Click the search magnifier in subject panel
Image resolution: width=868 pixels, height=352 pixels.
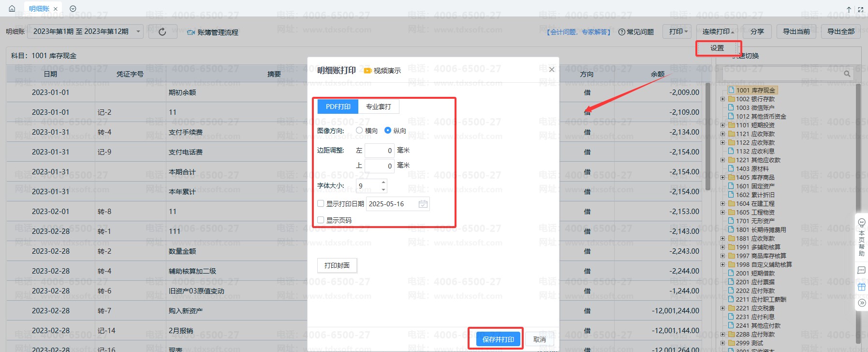[x=847, y=74]
